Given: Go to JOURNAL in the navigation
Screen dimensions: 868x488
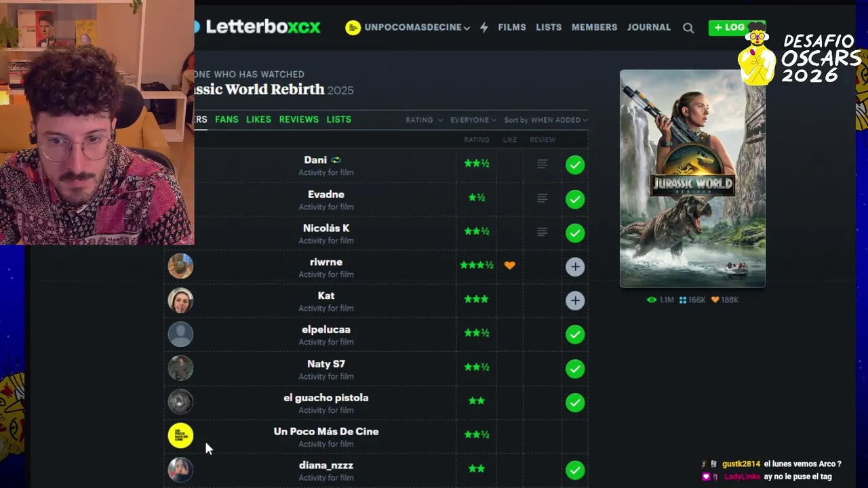Looking at the screenshot, I should pos(649,27).
